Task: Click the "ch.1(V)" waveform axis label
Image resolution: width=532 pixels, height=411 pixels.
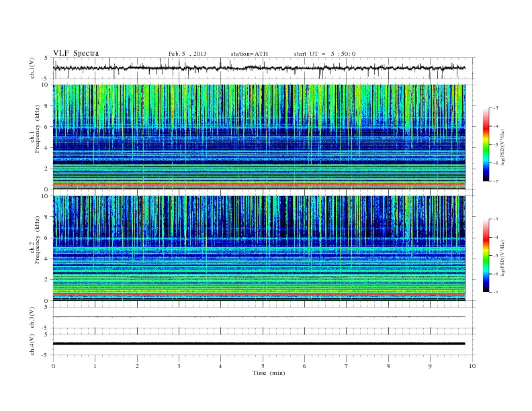Action: pyautogui.click(x=32, y=69)
